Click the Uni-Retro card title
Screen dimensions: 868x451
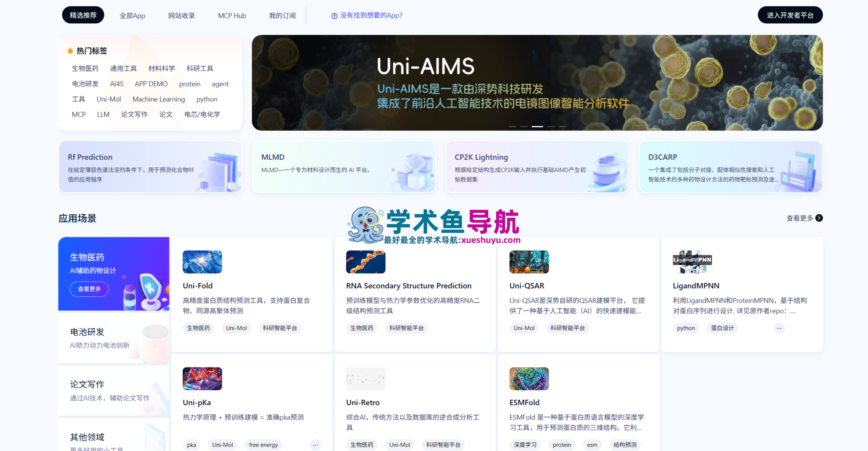[x=363, y=402]
